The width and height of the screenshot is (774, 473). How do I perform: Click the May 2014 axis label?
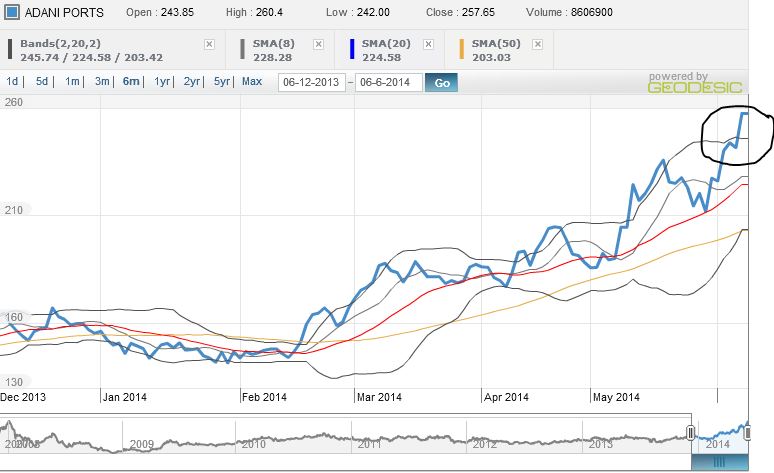[616, 397]
